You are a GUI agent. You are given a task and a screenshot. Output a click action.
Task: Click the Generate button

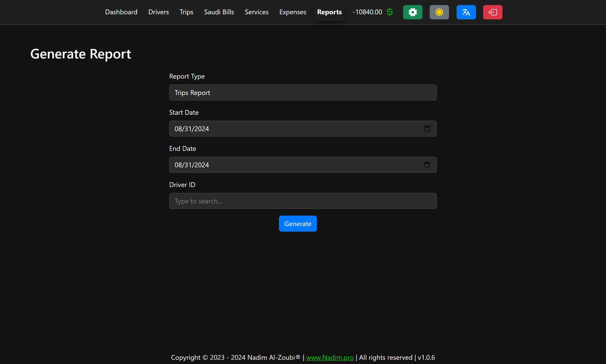298,223
